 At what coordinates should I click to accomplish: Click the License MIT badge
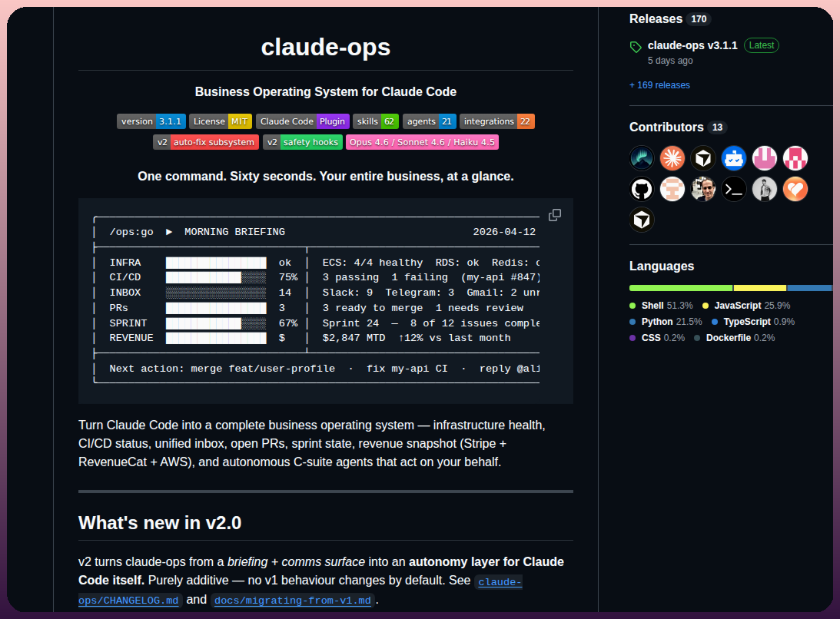pyautogui.click(x=220, y=121)
